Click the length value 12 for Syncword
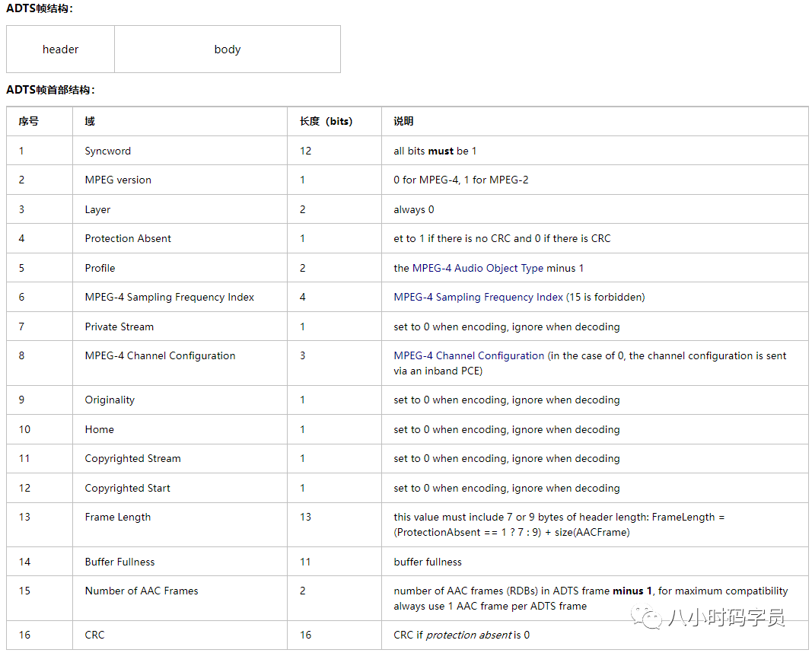The height and width of the screenshot is (653, 812). [x=305, y=151]
